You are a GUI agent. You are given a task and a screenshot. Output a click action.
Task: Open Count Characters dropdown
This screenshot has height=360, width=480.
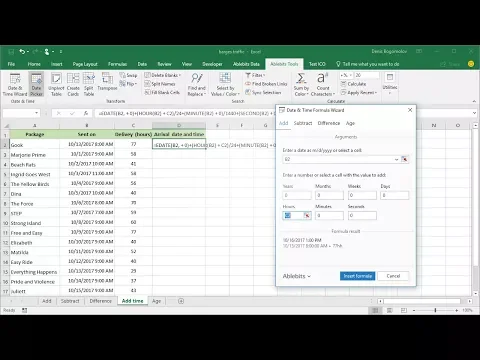[323, 85]
